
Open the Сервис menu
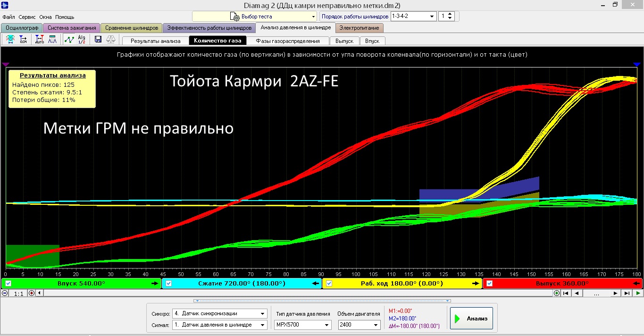click(x=27, y=17)
